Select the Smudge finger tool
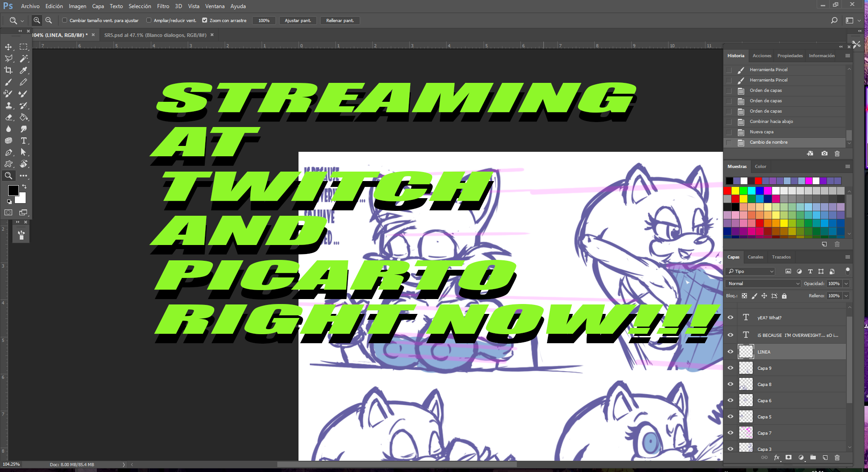Screen dimensions: 868x472 [23, 129]
